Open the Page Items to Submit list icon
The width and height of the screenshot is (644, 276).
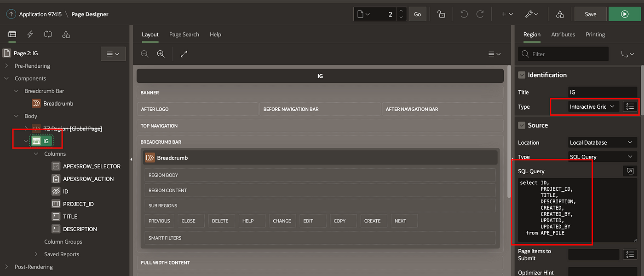pyautogui.click(x=630, y=254)
